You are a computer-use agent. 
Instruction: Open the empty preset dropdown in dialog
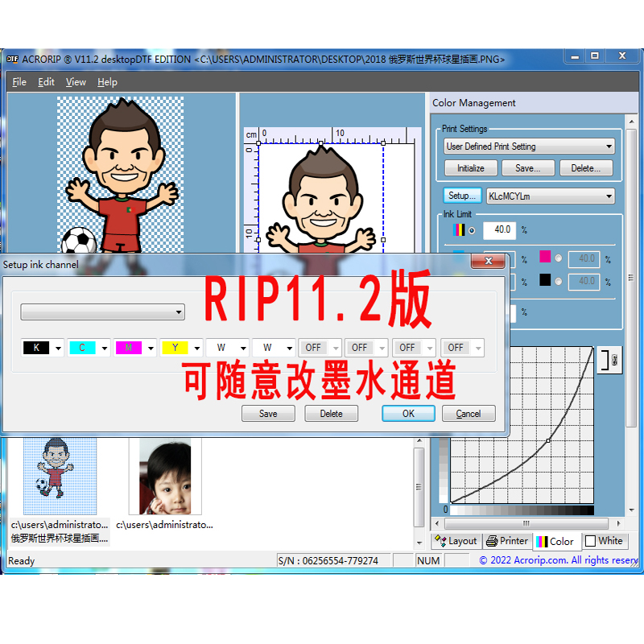point(103,312)
